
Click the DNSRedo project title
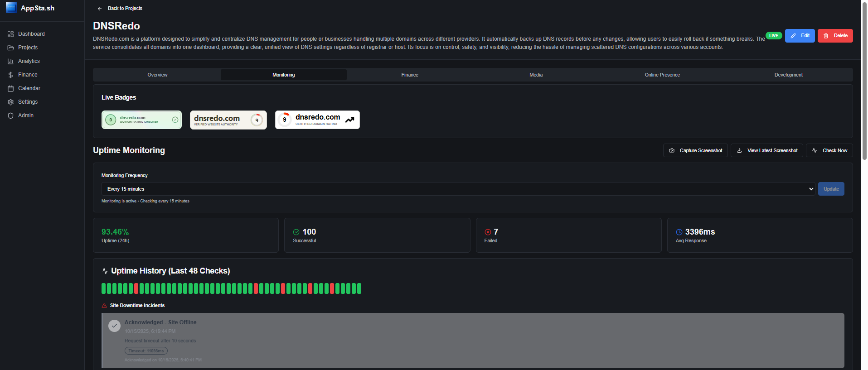(x=116, y=26)
